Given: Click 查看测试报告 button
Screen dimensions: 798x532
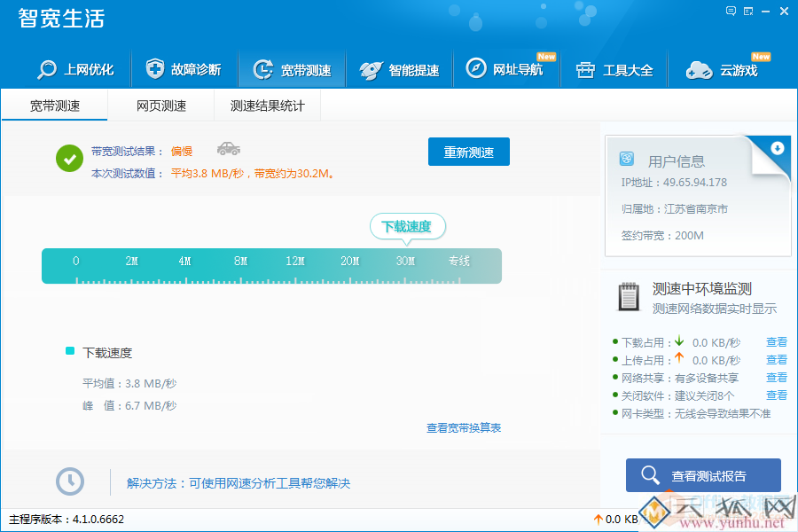Looking at the screenshot, I should point(703,475).
